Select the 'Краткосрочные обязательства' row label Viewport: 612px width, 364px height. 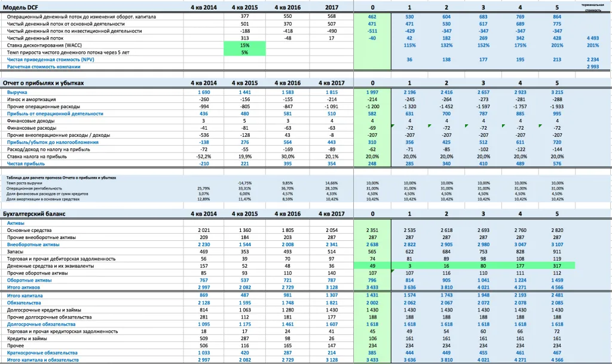point(42,353)
